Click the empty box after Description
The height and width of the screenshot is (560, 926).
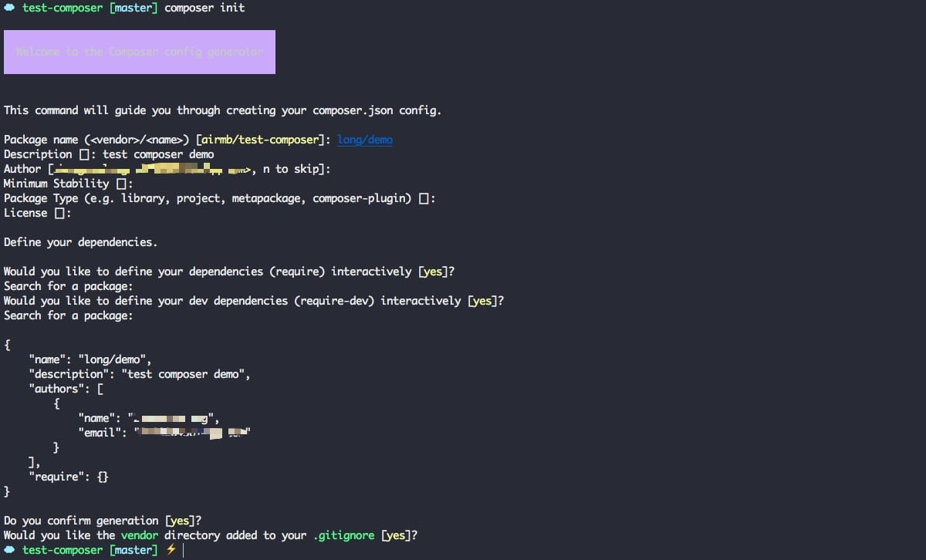pyautogui.click(x=84, y=154)
